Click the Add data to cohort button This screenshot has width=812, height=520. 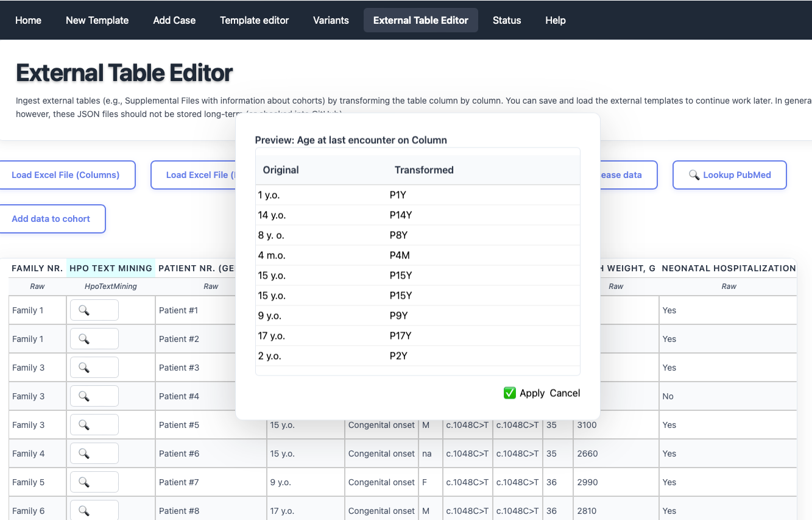51,218
